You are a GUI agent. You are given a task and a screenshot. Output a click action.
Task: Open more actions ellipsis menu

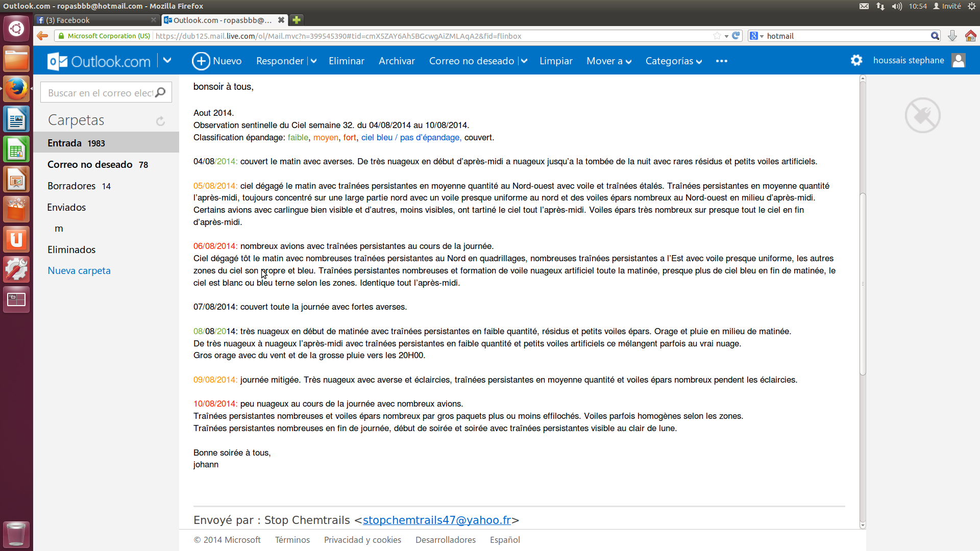pos(721,61)
